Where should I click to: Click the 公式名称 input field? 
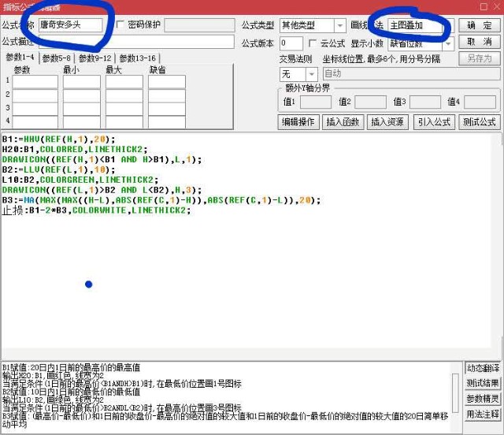tap(69, 25)
